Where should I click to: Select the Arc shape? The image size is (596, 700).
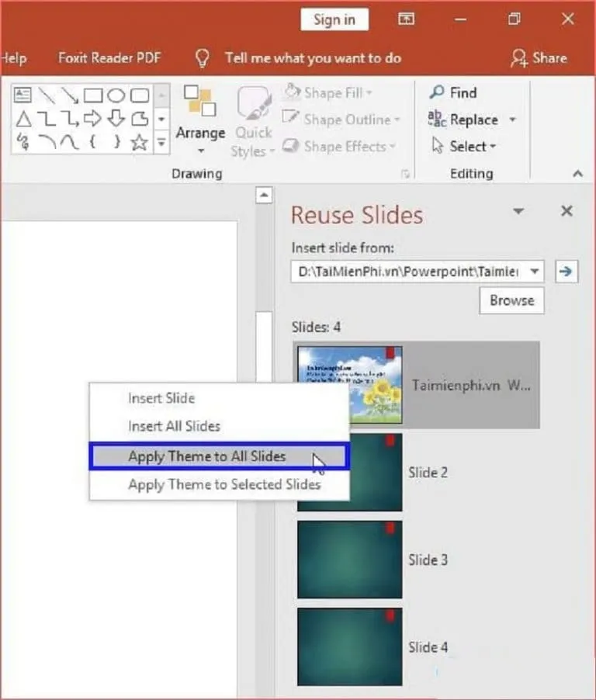pos(47,142)
